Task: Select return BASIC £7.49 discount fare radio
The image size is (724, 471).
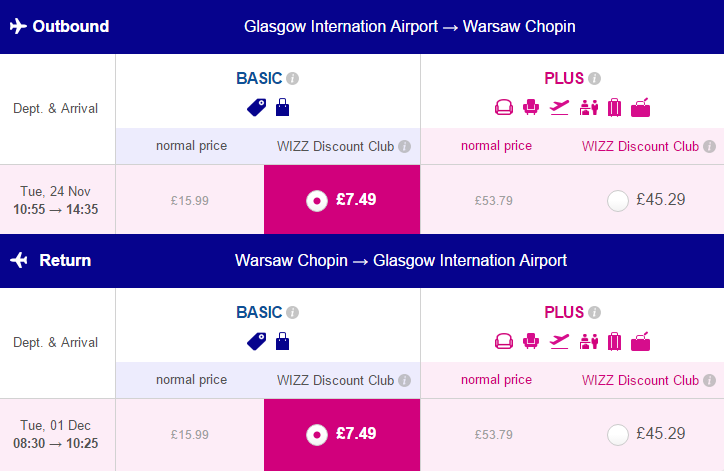Action: (317, 435)
